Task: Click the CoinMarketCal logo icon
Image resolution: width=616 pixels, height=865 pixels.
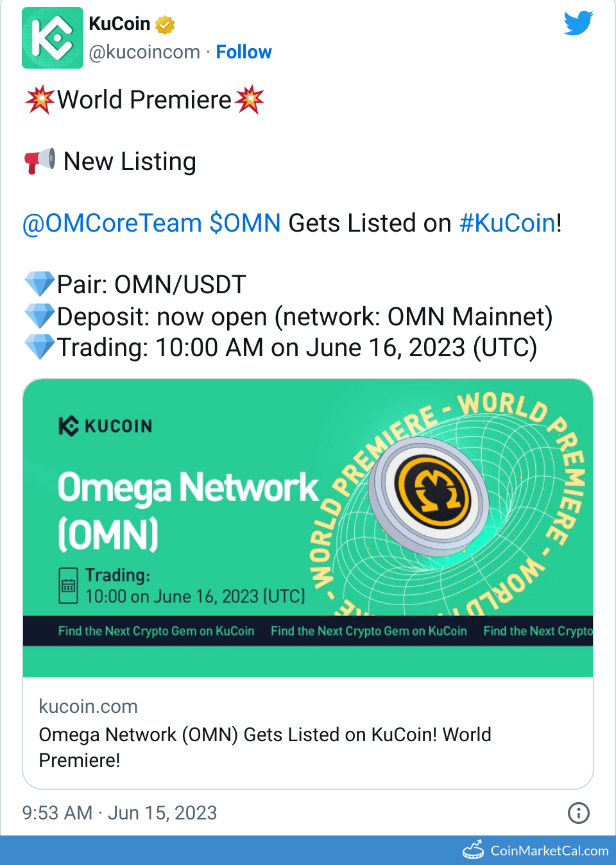Action: tap(474, 850)
